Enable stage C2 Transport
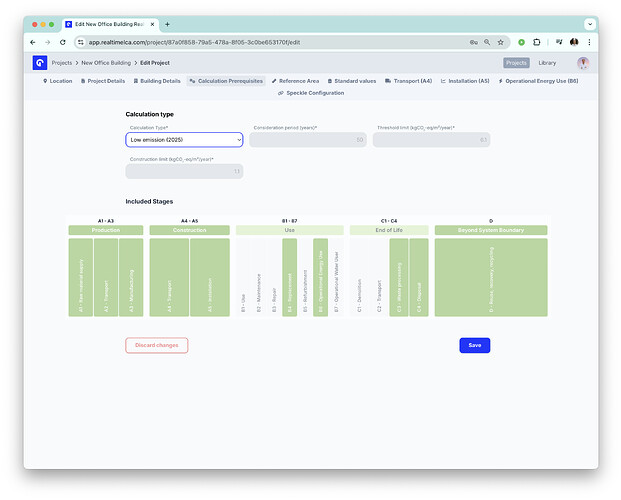Screen dimensions: 621x500 pos(379,277)
